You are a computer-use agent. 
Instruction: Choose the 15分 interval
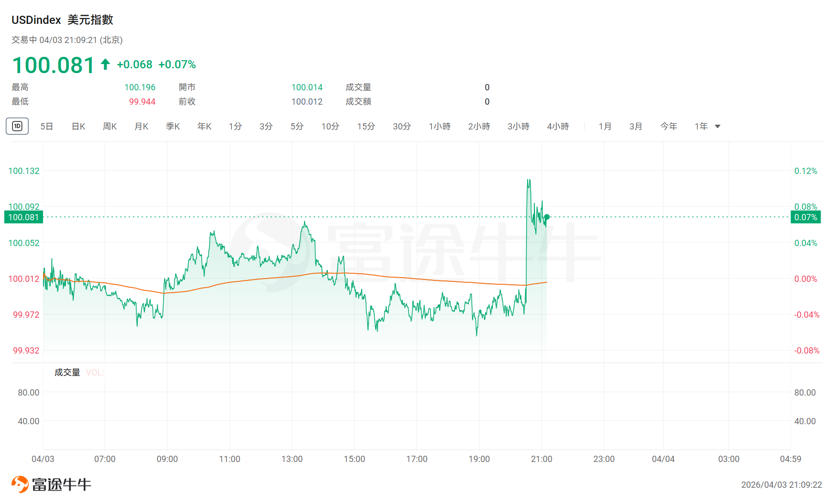coord(366,127)
